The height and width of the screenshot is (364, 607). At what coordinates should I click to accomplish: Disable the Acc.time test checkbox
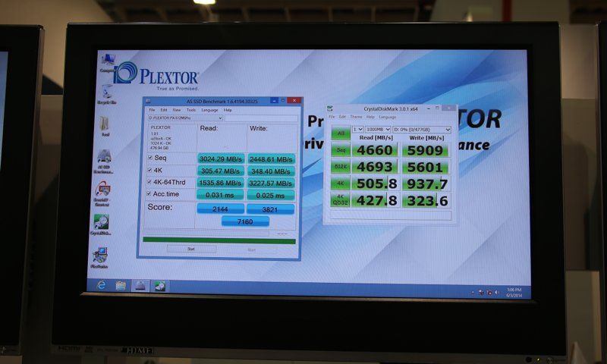(x=149, y=195)
